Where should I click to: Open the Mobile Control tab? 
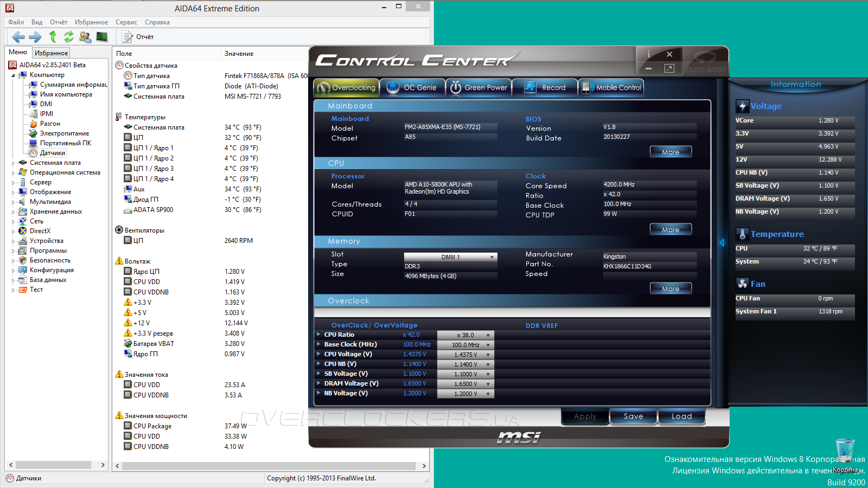coord(611,87)
